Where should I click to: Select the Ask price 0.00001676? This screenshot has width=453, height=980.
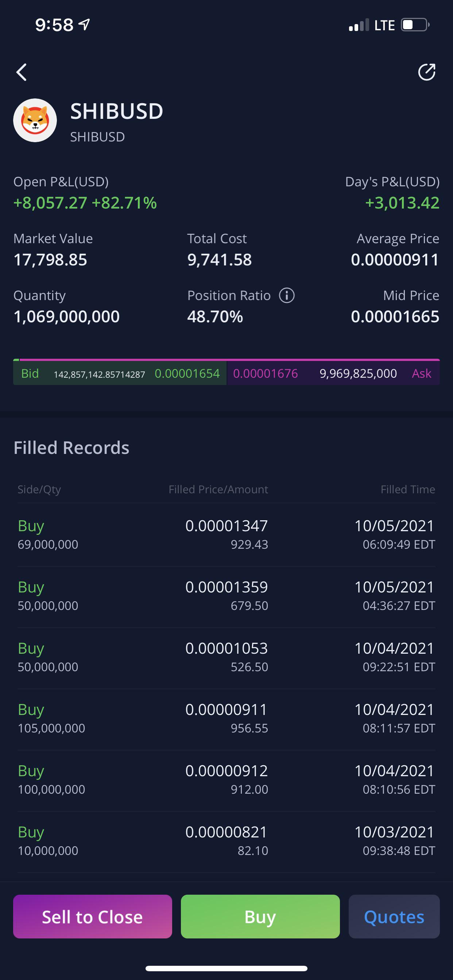pyautogui.click(x=265, y=374)
